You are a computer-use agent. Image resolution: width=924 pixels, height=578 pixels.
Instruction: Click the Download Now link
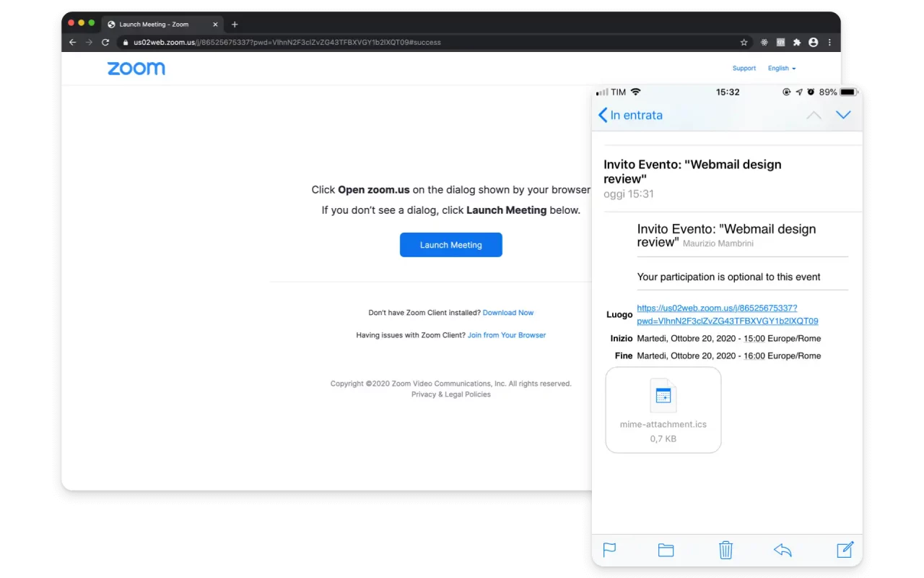coord(508,313)
